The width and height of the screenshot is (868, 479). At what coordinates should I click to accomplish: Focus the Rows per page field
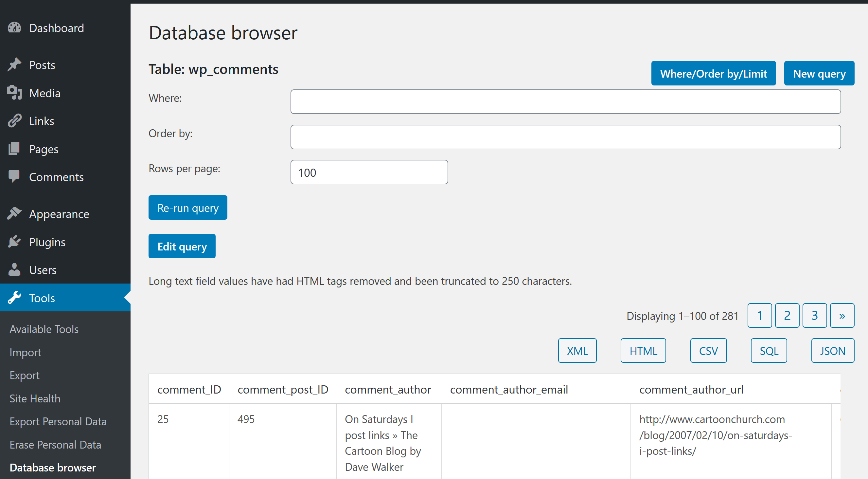tap(369, 172)
